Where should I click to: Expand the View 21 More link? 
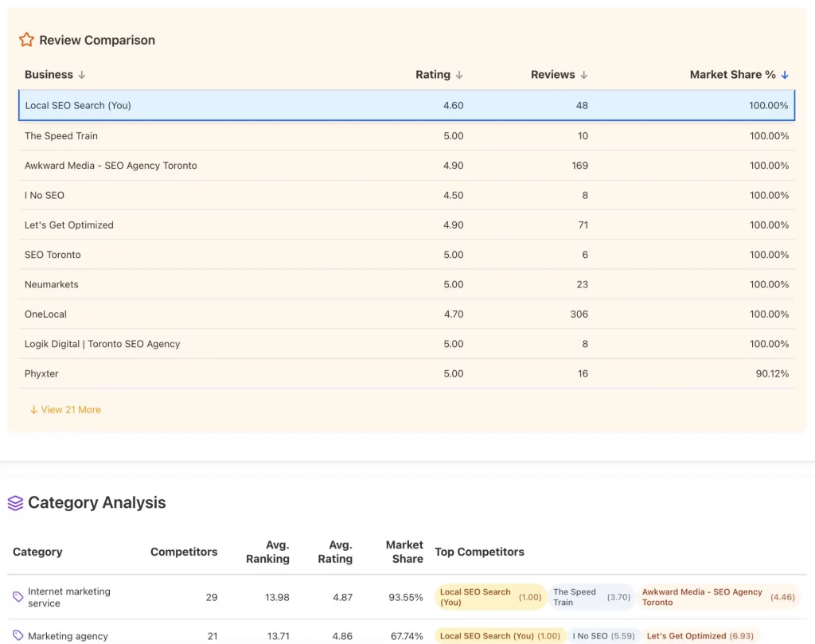click(x=65, y=410)
